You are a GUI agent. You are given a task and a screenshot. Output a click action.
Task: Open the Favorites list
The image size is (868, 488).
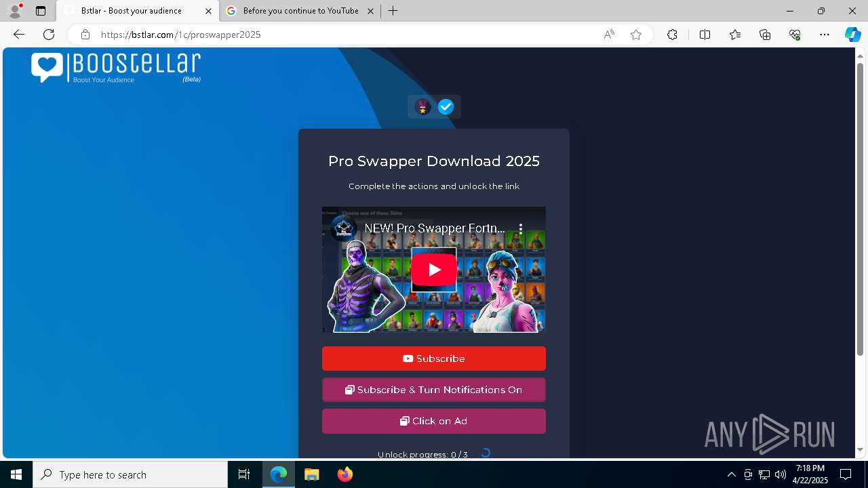735,35
